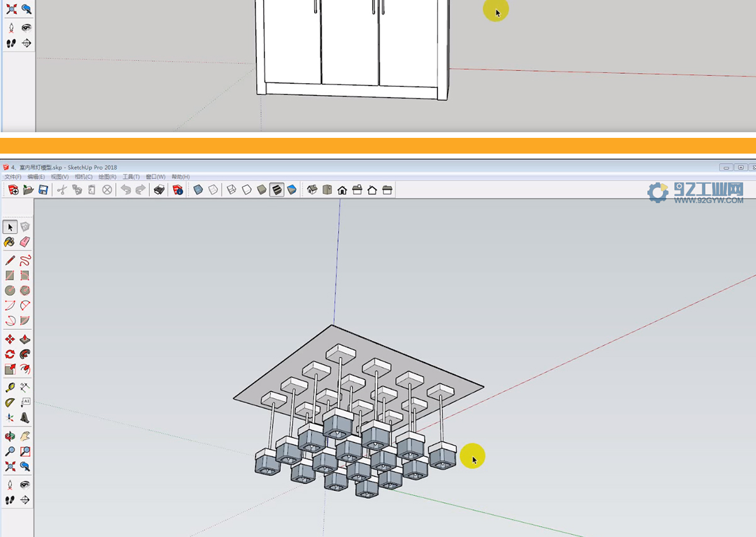Pick the Polygon tool

coord(25,291)
